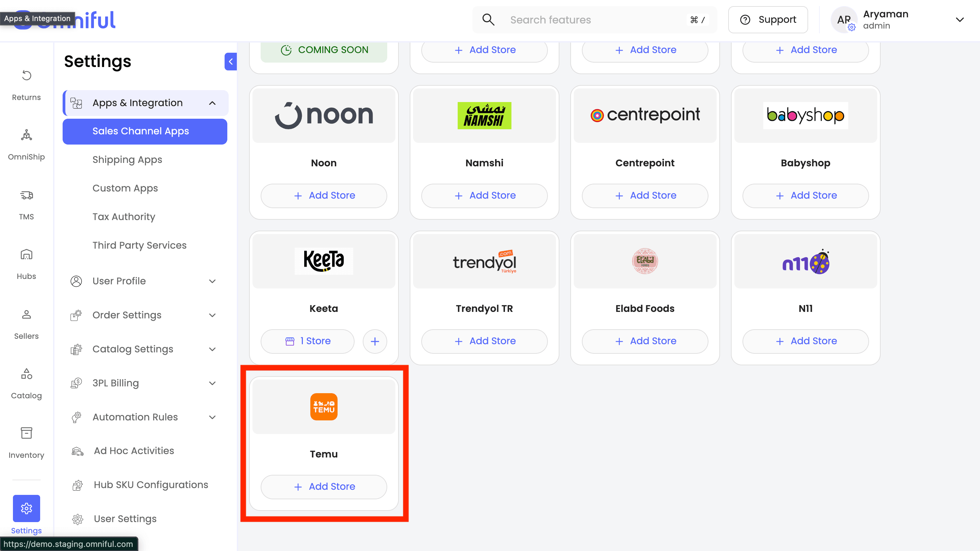The image size is (980, 551).
Task: Open Keeta's 1 Store button
Action: (x=307, y=341)
